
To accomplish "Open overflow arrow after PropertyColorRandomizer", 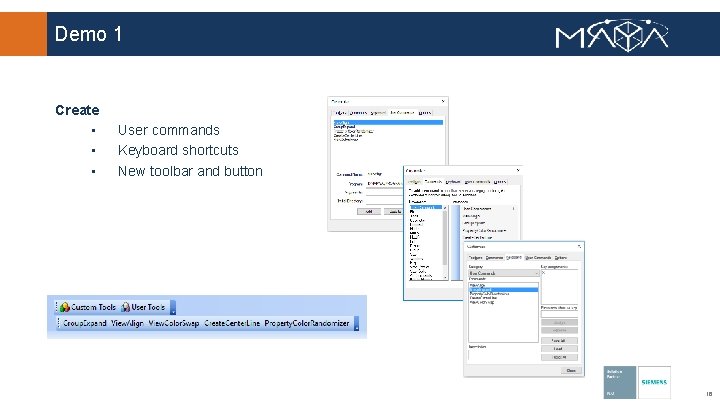I will point(356,323).
